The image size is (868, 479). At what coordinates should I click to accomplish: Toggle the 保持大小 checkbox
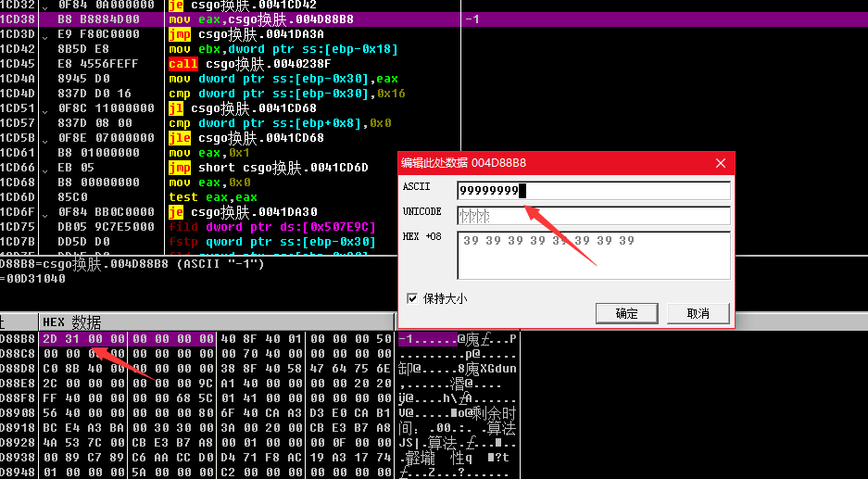click(x=412, y=298)
